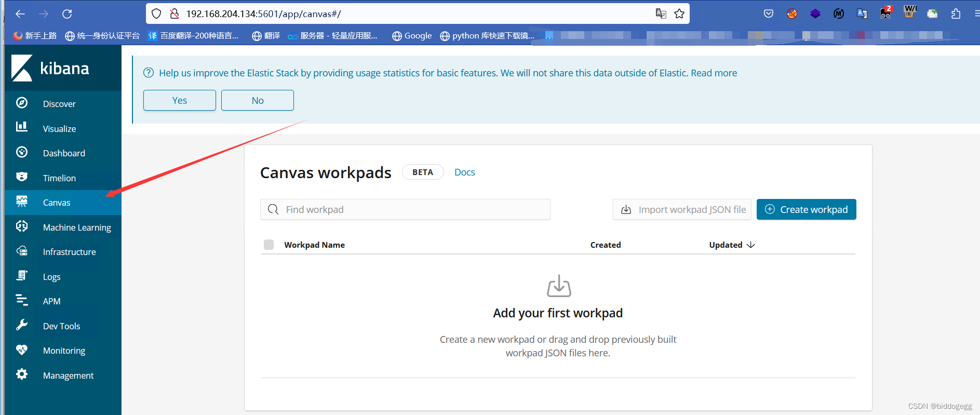Open the 翻译 bookmark

266,36
